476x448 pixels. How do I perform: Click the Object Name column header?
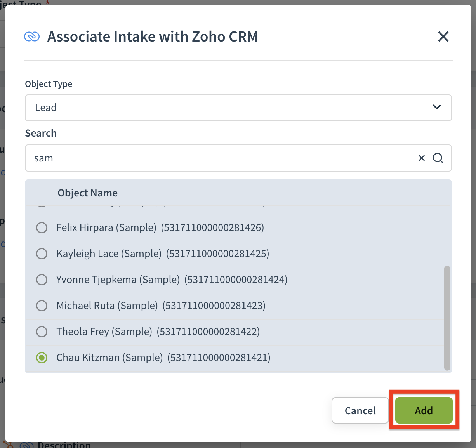[88, 193]
